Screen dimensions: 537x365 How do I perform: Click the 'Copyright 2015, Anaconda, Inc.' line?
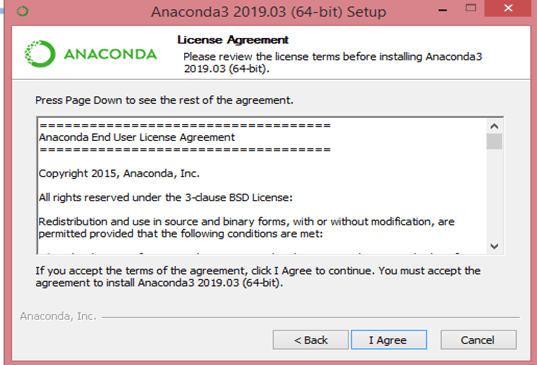pyautogui.click(x=119, y=174)
